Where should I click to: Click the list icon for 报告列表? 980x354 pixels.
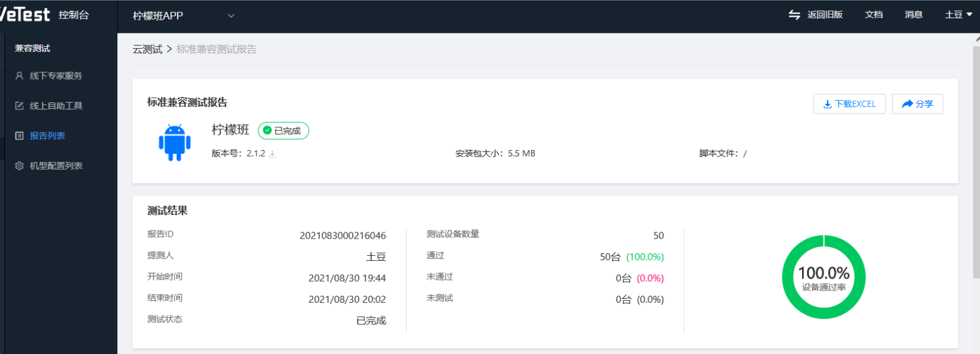(x=19, y=136)
